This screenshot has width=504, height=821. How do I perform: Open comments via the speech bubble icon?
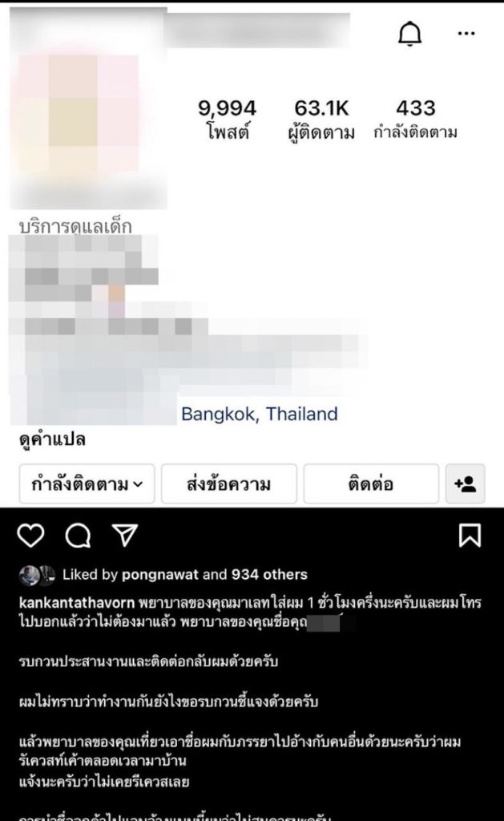tap(78, 536)
